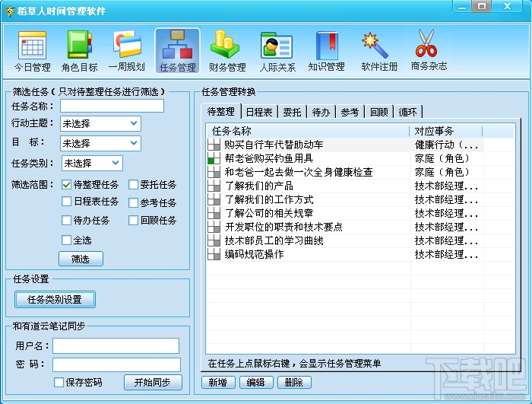Image resolution: width=532 pixels, height=404 pixels.
Task: Select task 了解我们的产品
Action: pyautogui.click(x=259, y=186)
